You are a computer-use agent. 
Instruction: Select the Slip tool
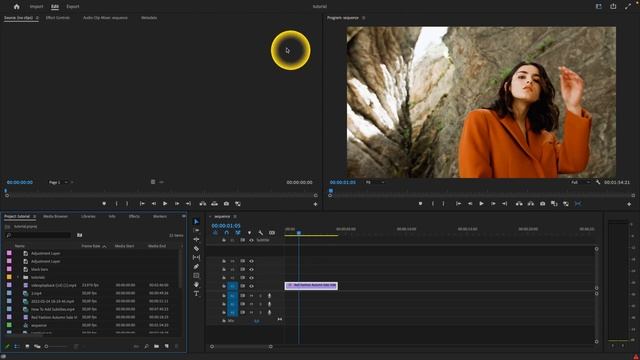[196, 258]
